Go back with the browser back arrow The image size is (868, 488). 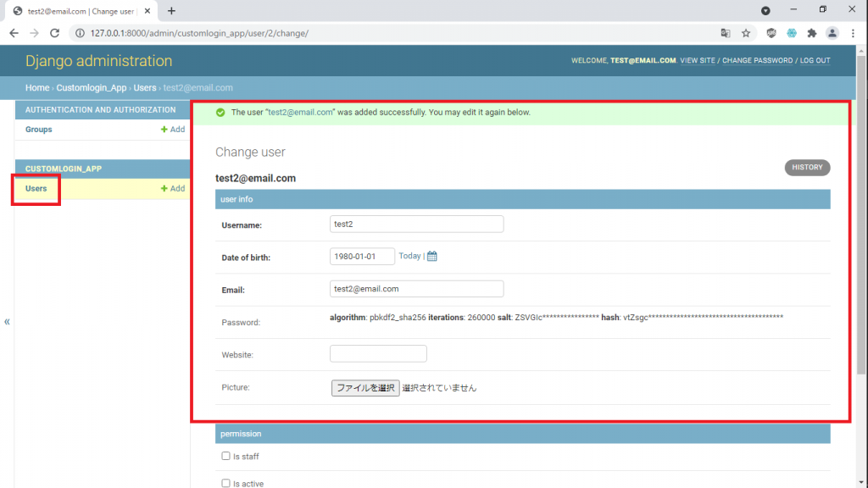tap(14, 33)
